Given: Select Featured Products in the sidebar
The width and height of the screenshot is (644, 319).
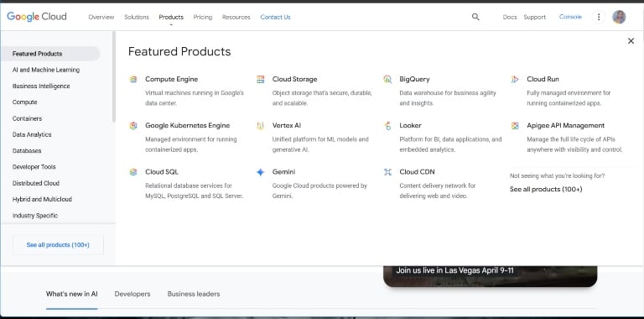Looking at the screenshot, I should point(50,54).
